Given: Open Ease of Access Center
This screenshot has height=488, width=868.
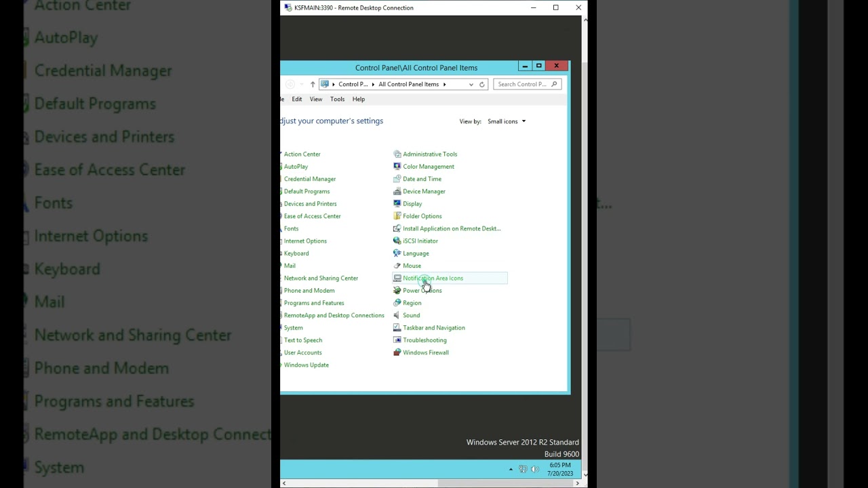Looking at the screenshot, I should pos(313,216).
